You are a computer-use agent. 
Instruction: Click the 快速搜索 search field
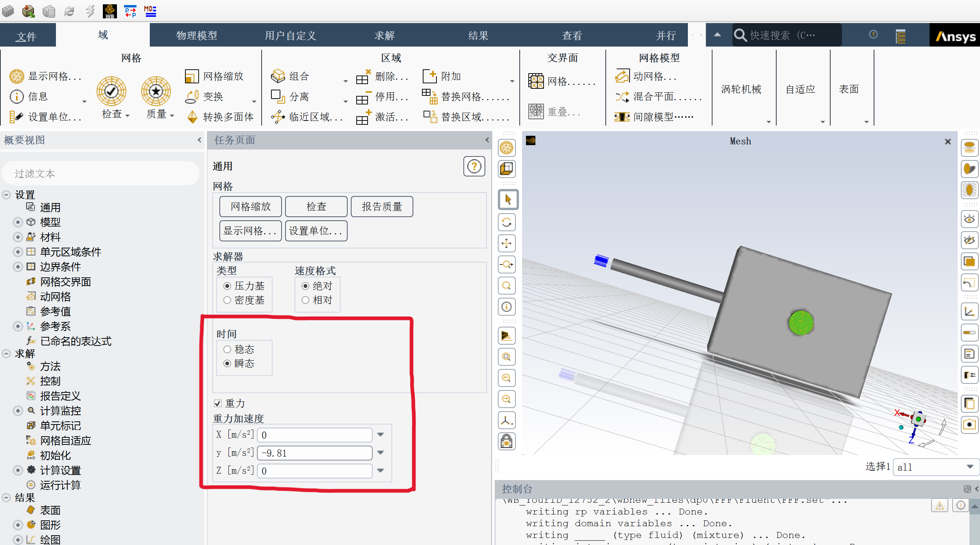pos(787,35)
